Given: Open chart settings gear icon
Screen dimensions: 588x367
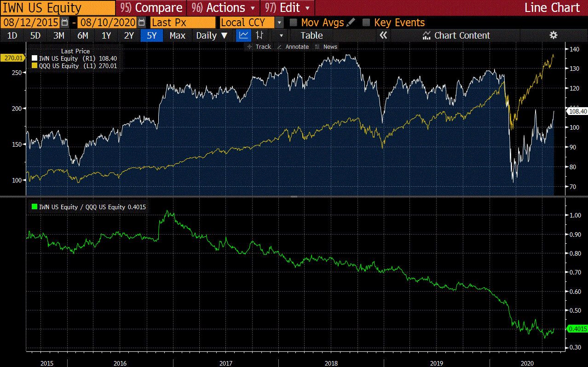Looking at the screenshot, I should [x=553, y=35].
